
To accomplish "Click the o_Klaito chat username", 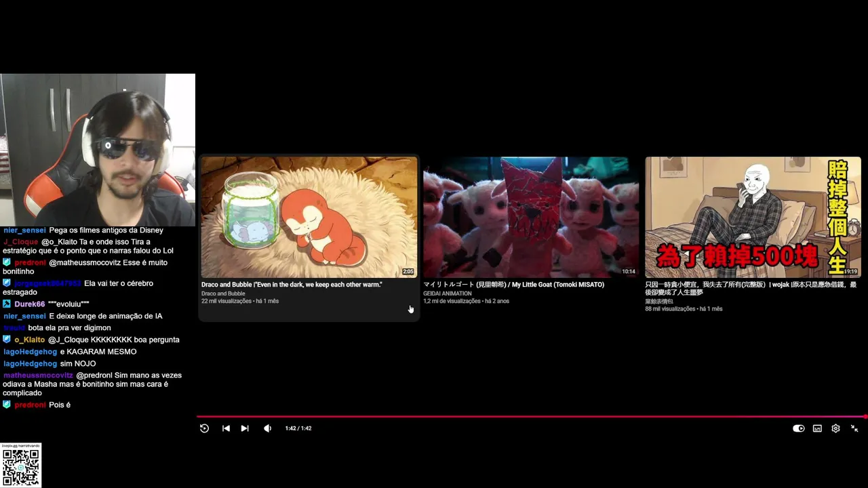I will 29,340.
